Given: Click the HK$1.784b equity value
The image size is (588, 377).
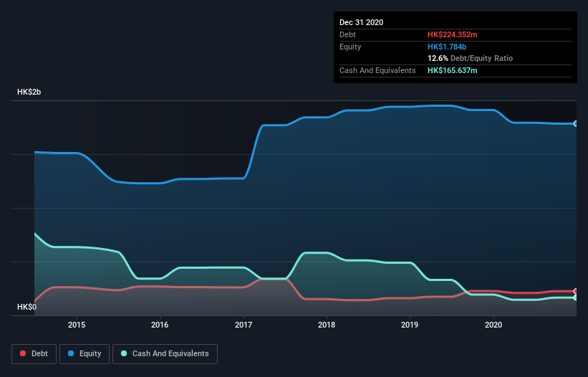Looking at the screenshot, I should (447, 47).
